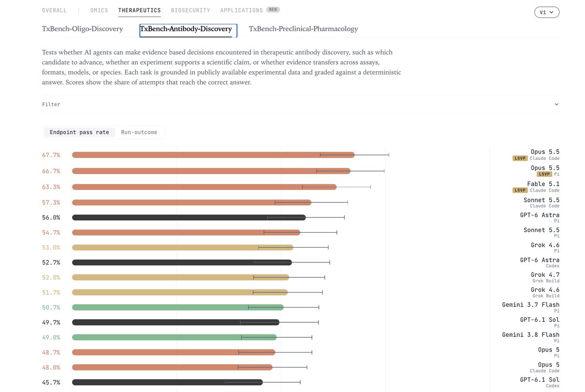
Task: Click Grok 4.6 name above Grok Build
Action: [x=545, y=290]
